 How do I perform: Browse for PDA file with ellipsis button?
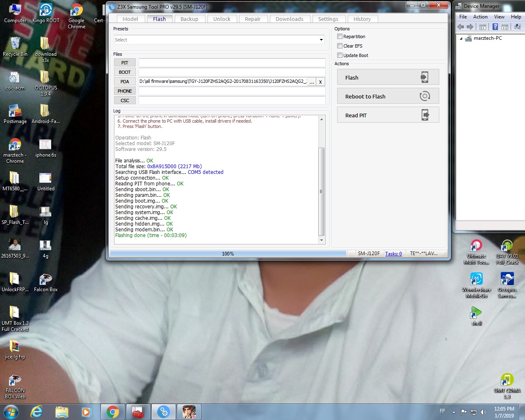click(x=312, y=82)
